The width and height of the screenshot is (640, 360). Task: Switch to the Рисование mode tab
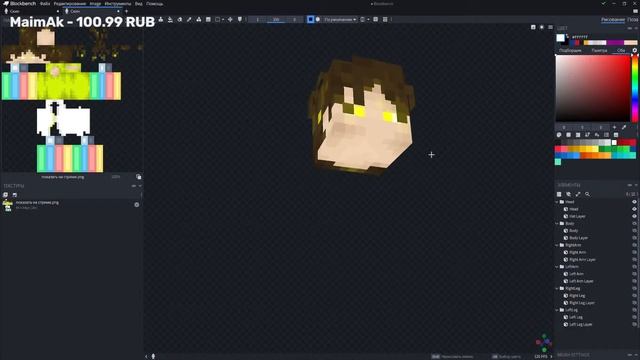point(613,20)
